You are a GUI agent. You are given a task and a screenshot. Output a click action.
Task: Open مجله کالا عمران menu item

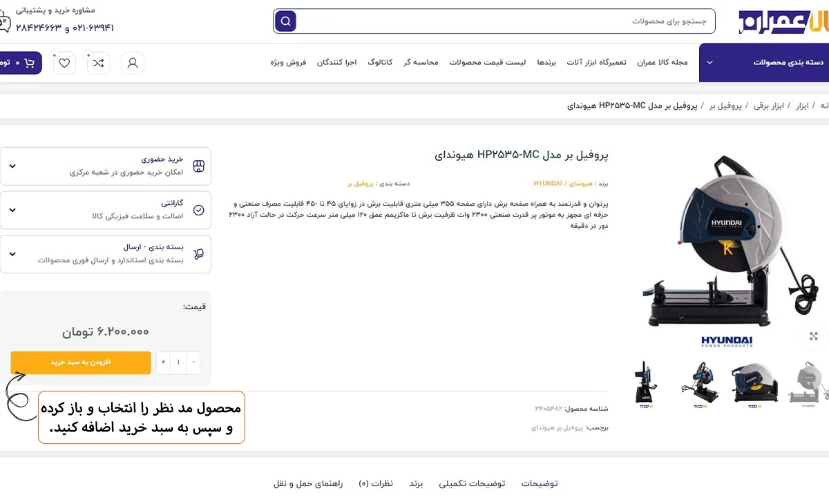click(x=663, y=62)
